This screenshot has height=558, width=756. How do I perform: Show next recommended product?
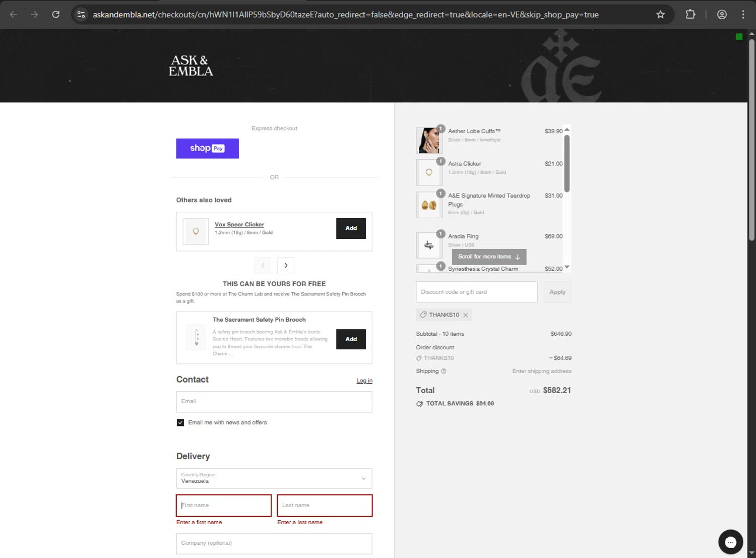[x=286, y=266]
